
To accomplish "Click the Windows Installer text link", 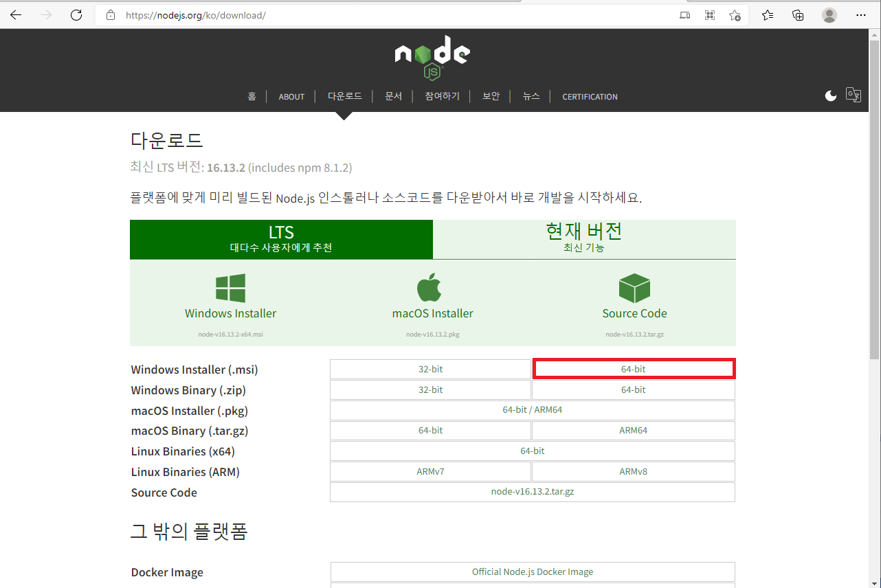I will [230, 313].
